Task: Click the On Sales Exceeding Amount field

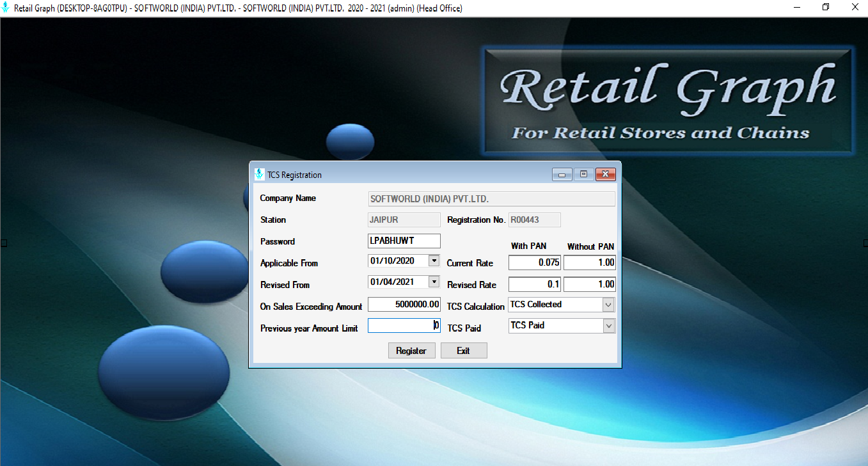Action: 404,305
